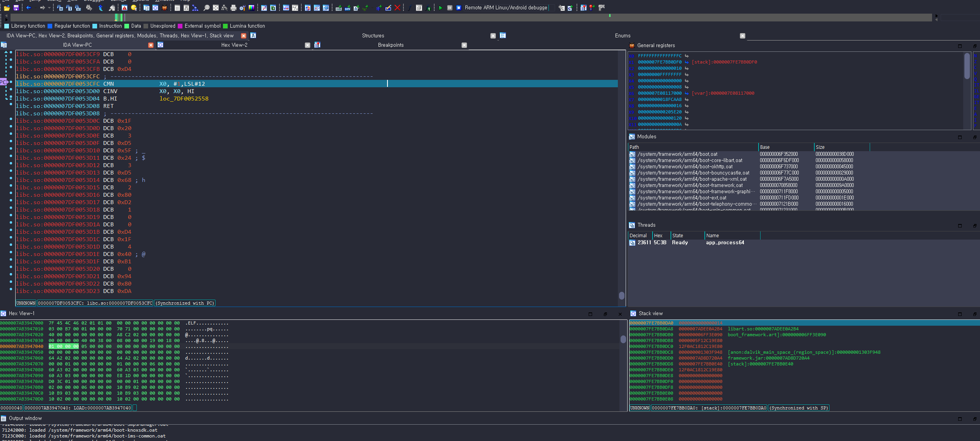980x441 pixels.
Task: Click the breakpoint list toolbar icon
Action: 583,8
